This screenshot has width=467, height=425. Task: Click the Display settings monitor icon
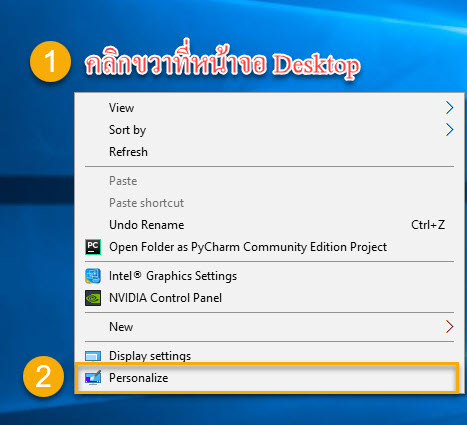(x=93, y=356)
